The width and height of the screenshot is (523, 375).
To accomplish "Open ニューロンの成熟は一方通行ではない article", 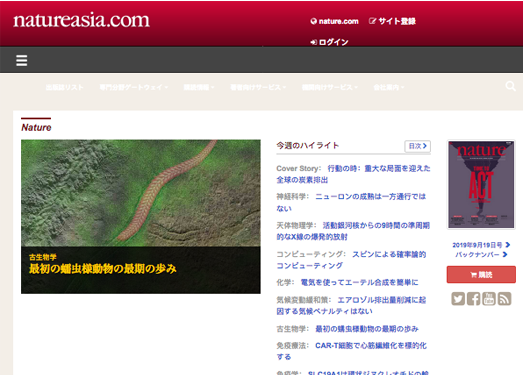I will pos(351,202).
